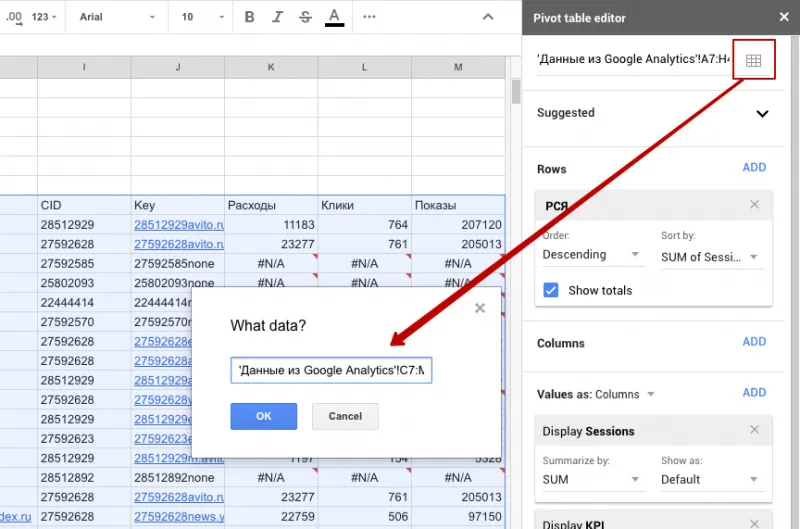Remove the Display Sessions value
This screenshot has height=529, width=800.
[755, 430]
